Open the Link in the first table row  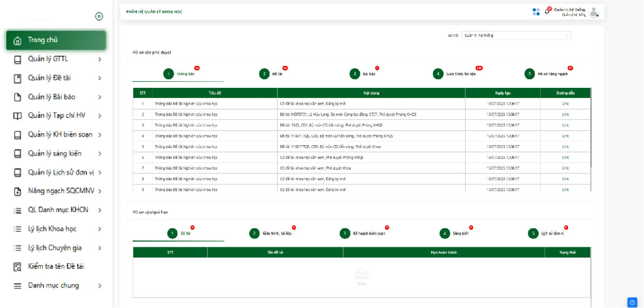[x=565, y=104]
